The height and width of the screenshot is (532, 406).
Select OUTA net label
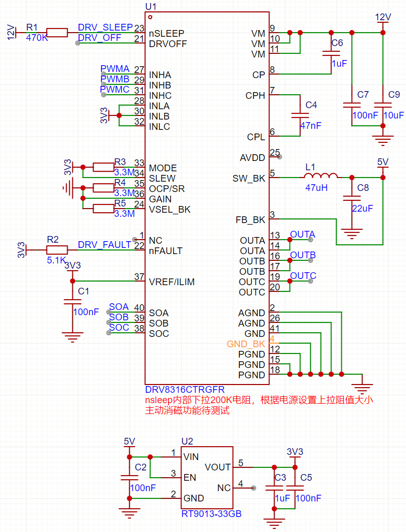coord(303,234)
